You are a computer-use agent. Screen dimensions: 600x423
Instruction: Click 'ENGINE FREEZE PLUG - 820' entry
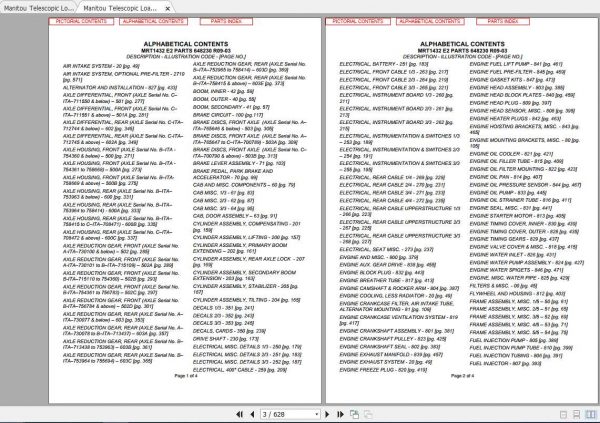click(x=383, y=370)
